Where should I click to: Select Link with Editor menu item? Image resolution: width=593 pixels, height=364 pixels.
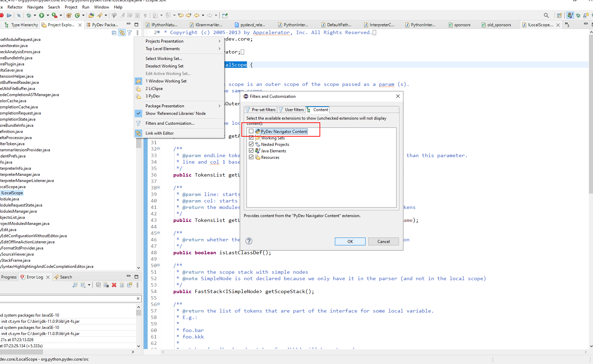160,133
